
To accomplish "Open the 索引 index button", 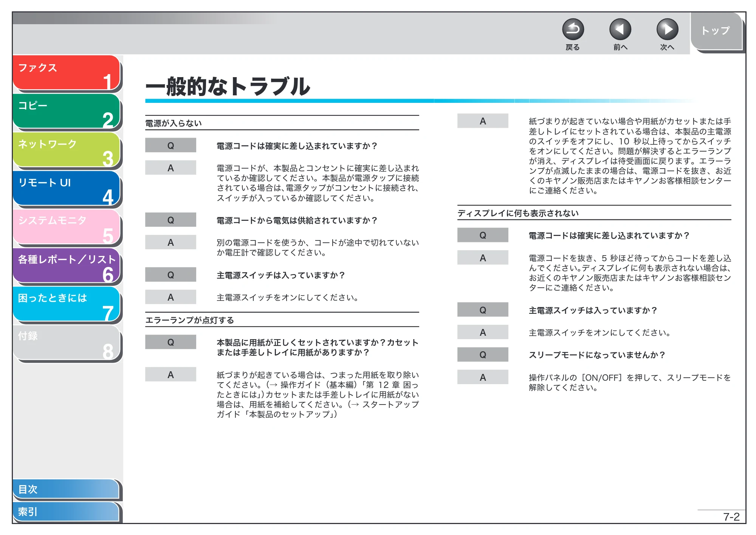I will point(67,512).
